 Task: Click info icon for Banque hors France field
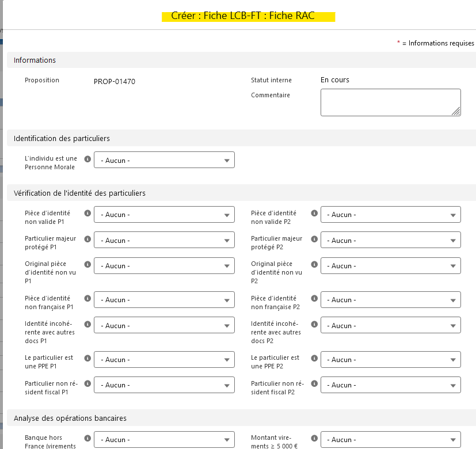[x=88, y=437]
